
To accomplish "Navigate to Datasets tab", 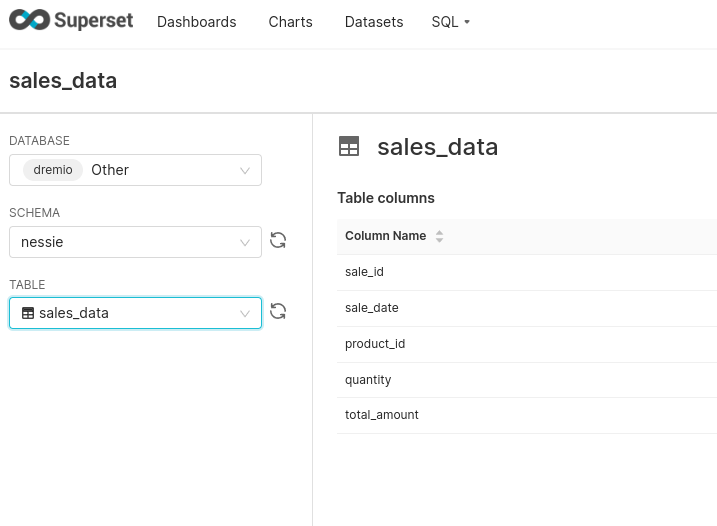I will pos(374,22).
